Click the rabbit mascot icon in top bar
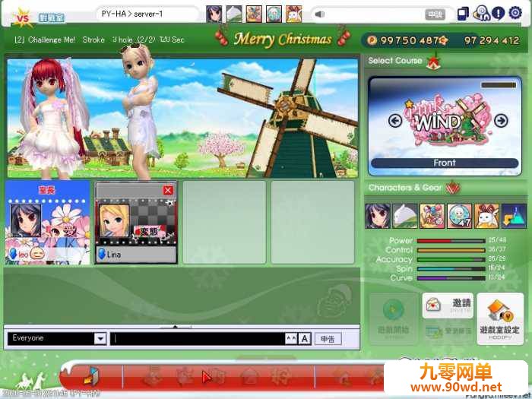 [x=294, y=14]
